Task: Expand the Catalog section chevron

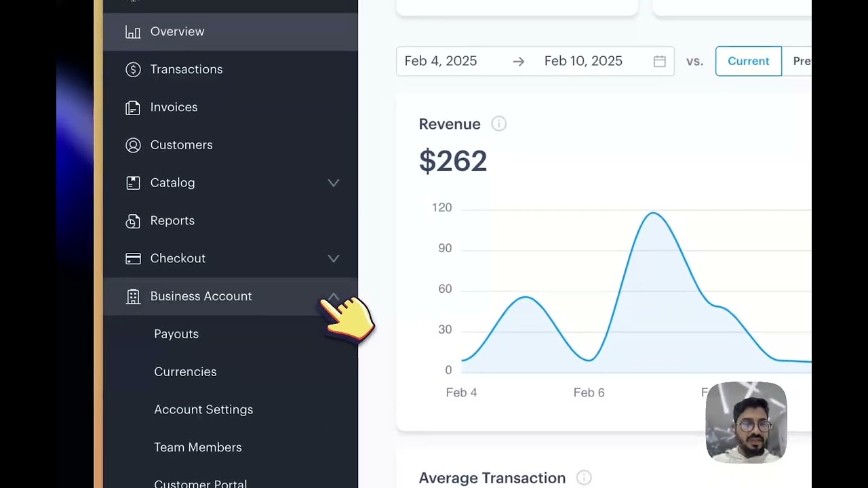Action: tap(333, 182)
